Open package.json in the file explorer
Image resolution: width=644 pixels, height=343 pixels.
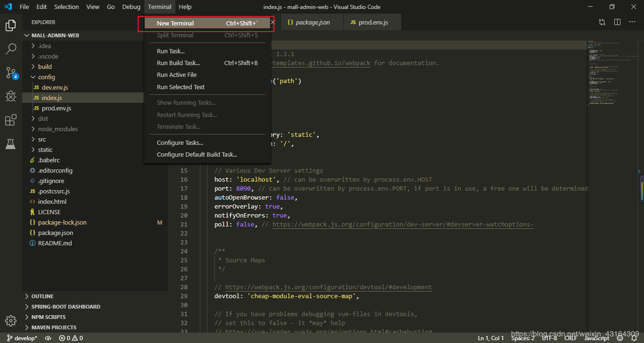click(56, 233)
